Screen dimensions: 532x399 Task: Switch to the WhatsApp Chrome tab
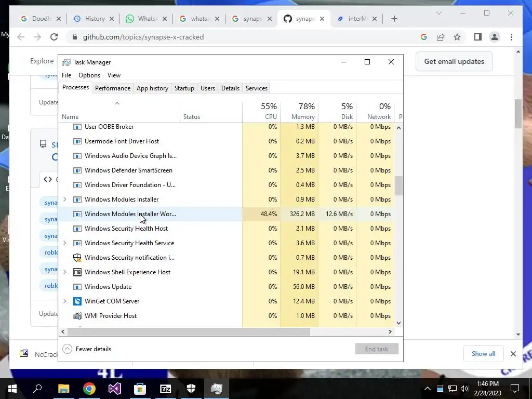[x=146, y=19]
